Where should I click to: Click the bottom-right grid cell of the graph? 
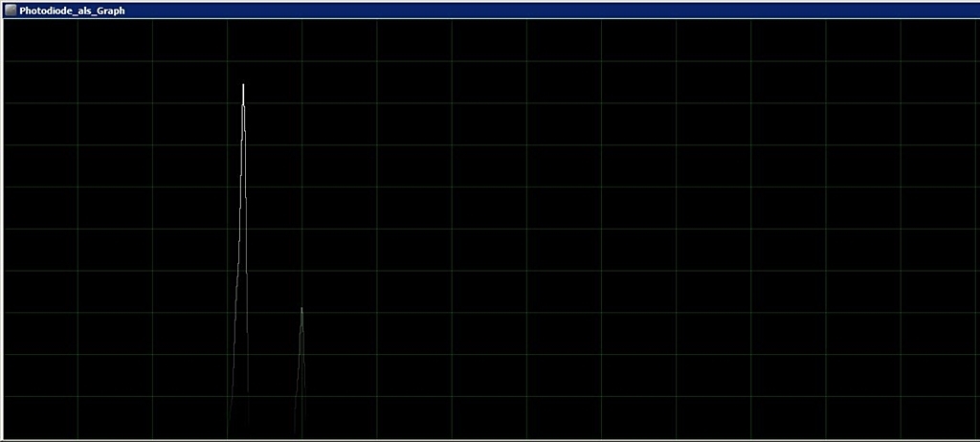click(x=938, y=417)
